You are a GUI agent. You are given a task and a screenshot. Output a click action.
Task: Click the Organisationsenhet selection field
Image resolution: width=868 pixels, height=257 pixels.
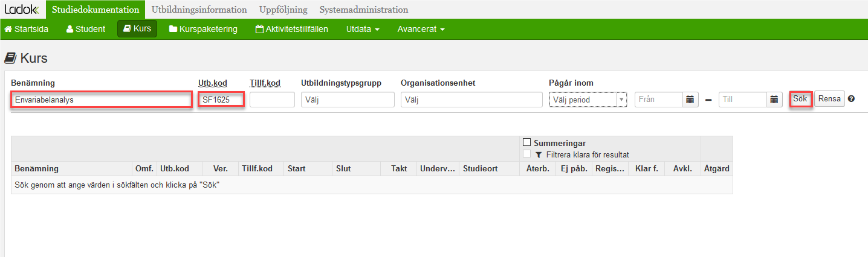tap(471, 100)
